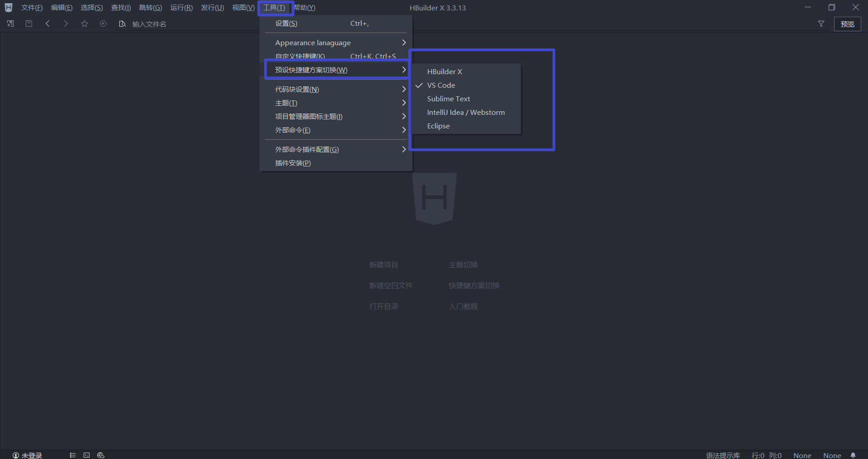Go back with the left arrow icon
This screenshot has width=868, height=459.
(47, 24)
